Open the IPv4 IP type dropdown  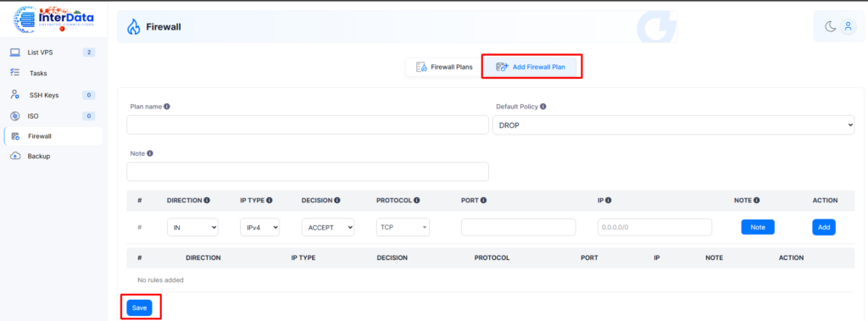click(259, 228)
